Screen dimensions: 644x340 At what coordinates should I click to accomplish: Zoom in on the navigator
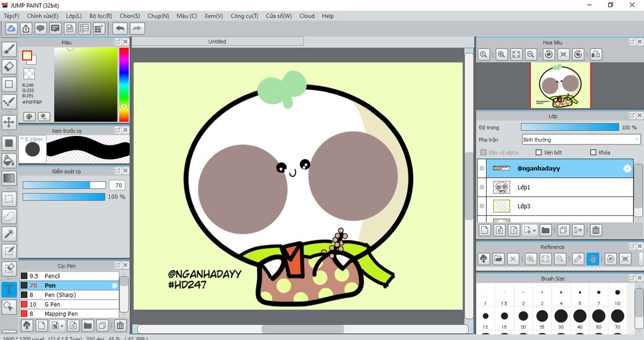tap(501, 54)
